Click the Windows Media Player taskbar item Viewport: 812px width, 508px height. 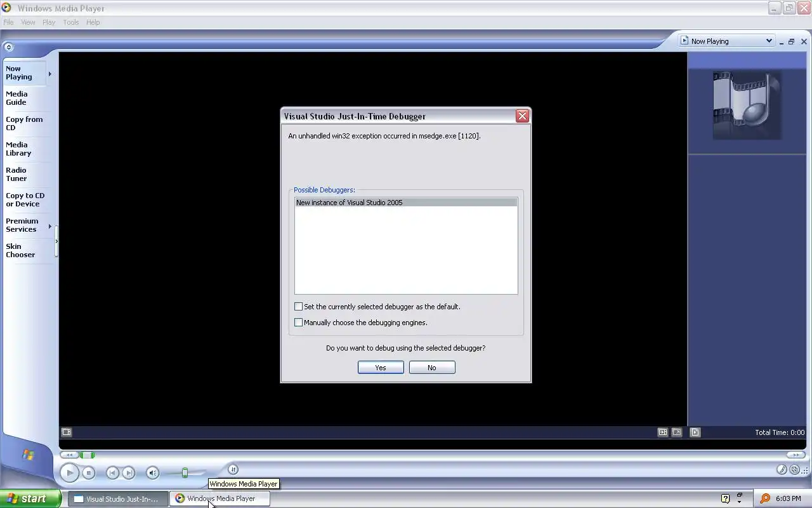click(220, 499)
